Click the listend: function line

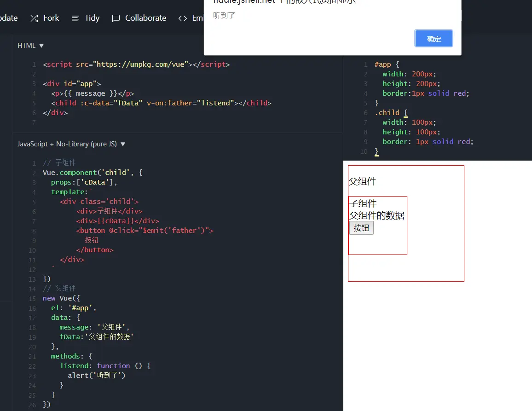point(105,366)
